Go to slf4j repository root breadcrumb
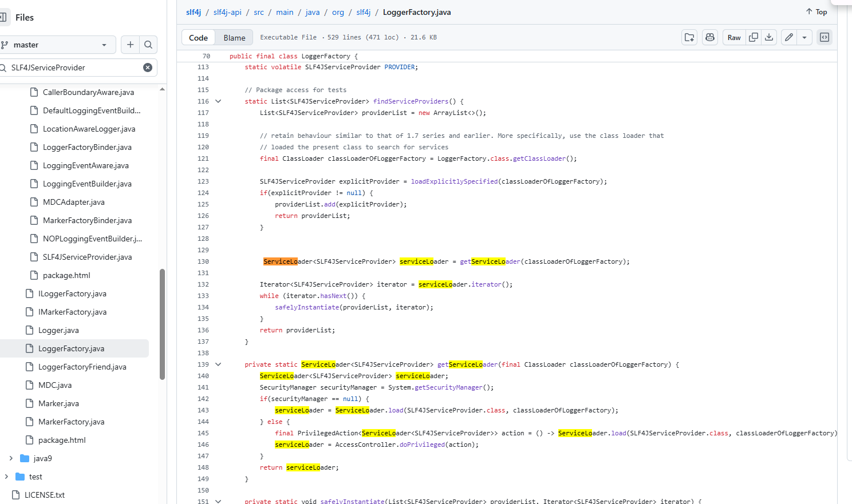 pos(194,12)
